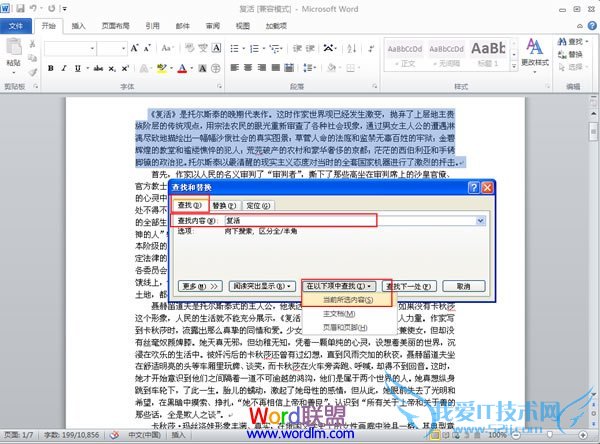Click the Bold formatting icon
Screen dimensions: 600x444
click(x=51, y=69)
